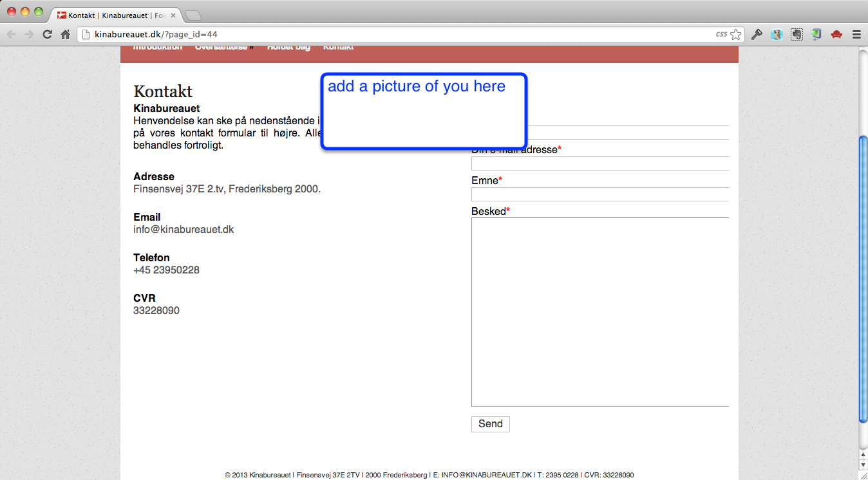Image resolution: width=868 pixels, height=480 pixels.
Task: Click inside the Besked message textarea
Action: tap(599, 312)
